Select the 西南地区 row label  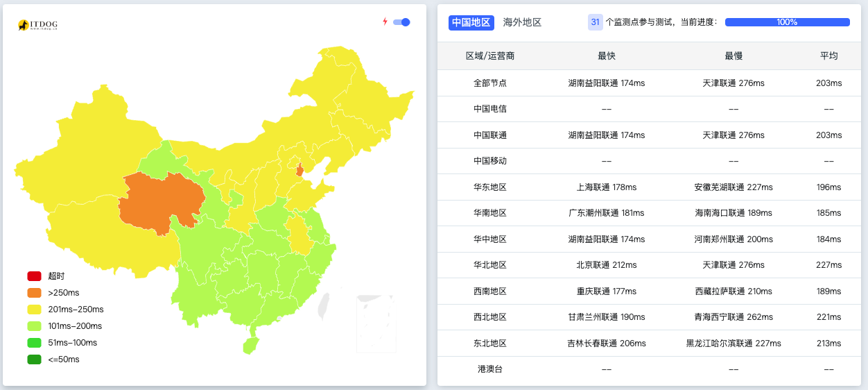[490, 291]
